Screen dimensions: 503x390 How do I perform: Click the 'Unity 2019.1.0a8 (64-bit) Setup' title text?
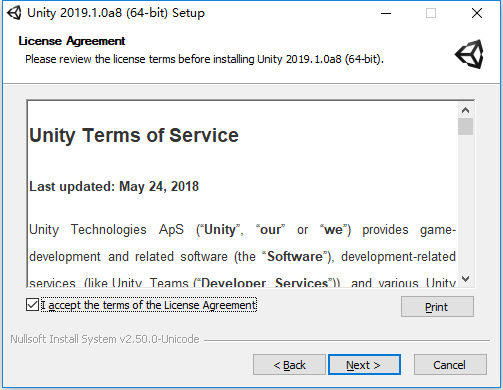(x=116, y=13)
